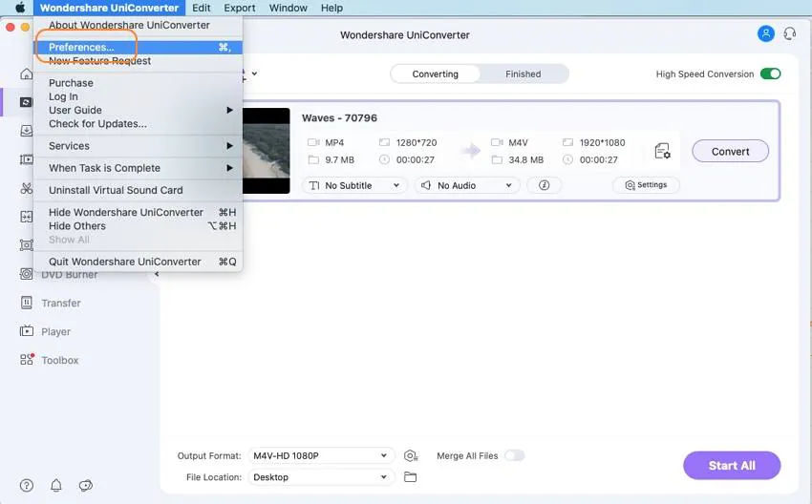Expand the User Guide submenu

138,110
